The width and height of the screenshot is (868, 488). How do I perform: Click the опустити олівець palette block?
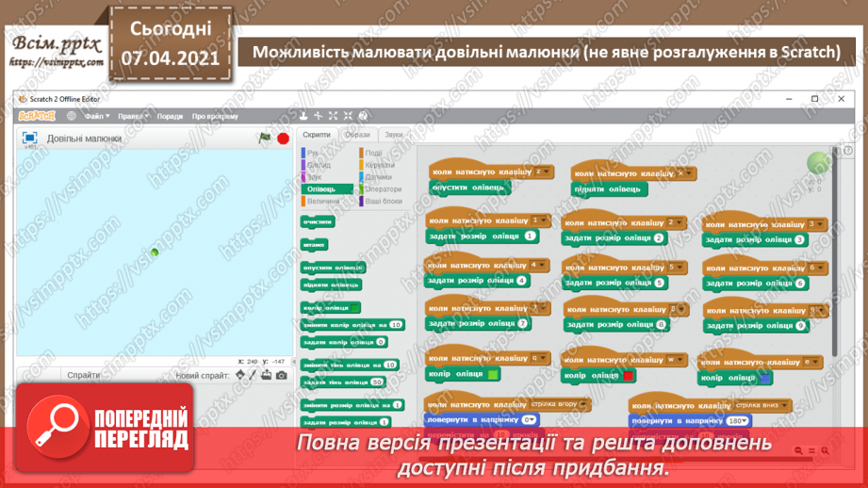tap(333, 268)
